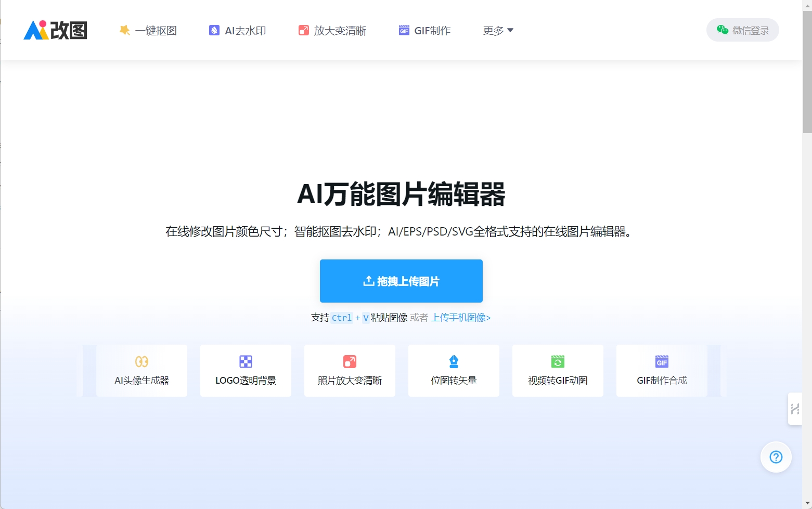Click the Ctrl key hint text
812x509 pixels.
click(x=342, y=318)
